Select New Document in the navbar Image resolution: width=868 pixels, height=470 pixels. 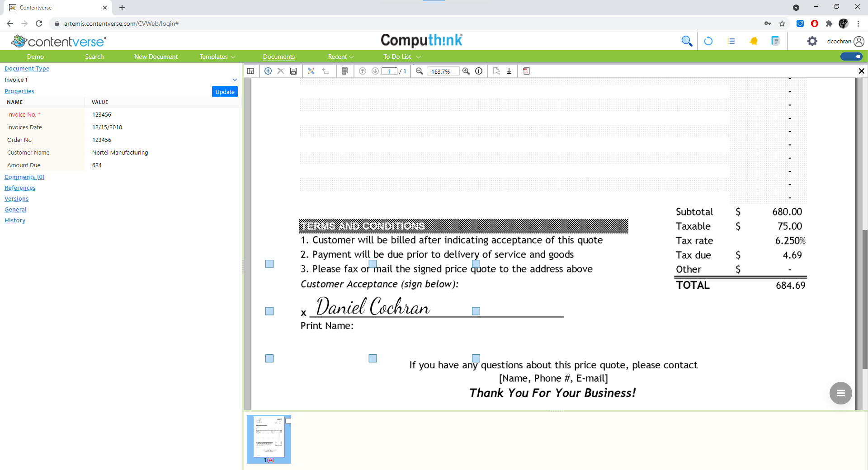pyautogui.click(x=156, y=56)
